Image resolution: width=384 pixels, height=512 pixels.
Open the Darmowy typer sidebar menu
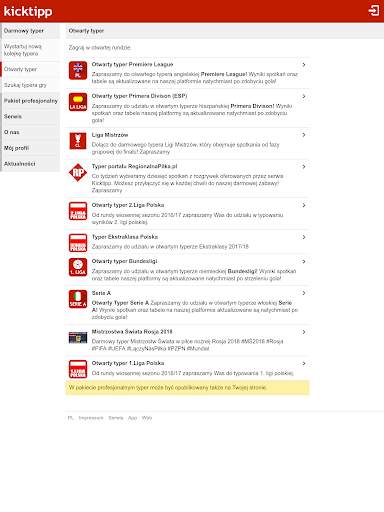30,31
